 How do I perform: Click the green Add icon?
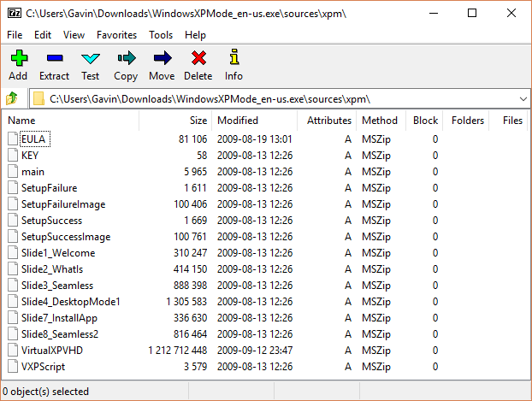18,59
